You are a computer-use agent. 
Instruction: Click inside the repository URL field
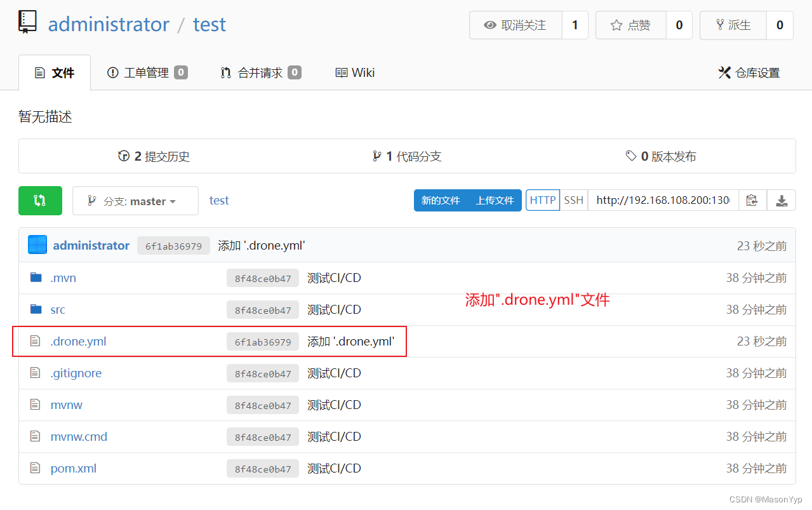[662, 200]
